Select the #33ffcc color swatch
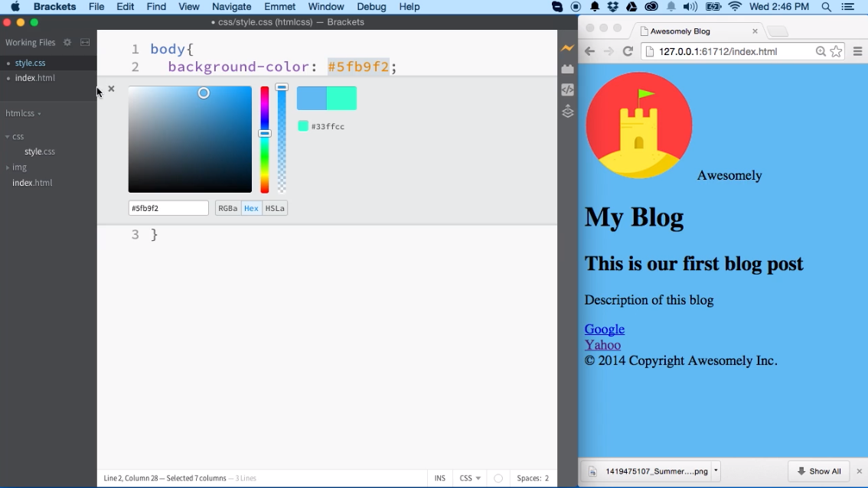 tap(302, 125)
